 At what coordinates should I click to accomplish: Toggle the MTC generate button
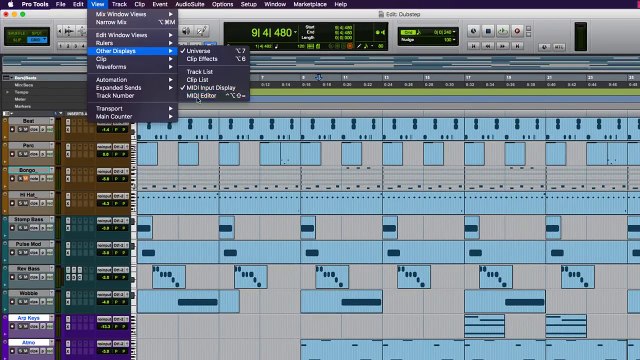click(x=559, y=47)
